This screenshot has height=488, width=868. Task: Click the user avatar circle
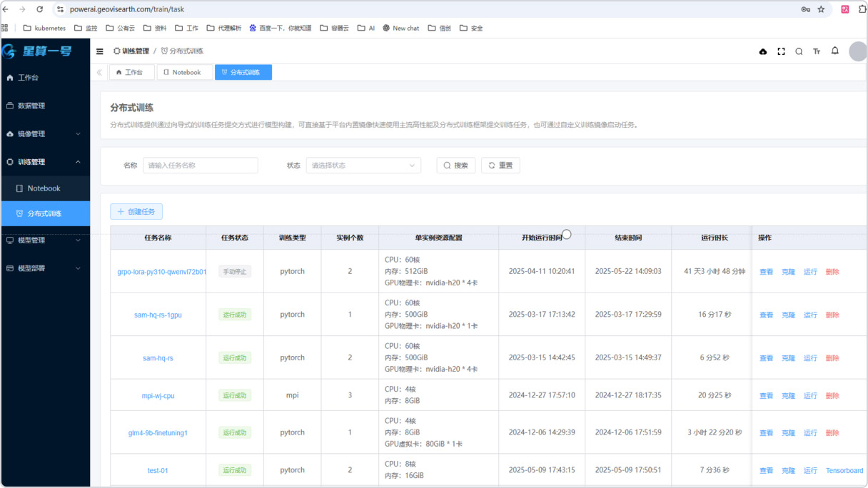pyautogui.click(x=857, y=51)
